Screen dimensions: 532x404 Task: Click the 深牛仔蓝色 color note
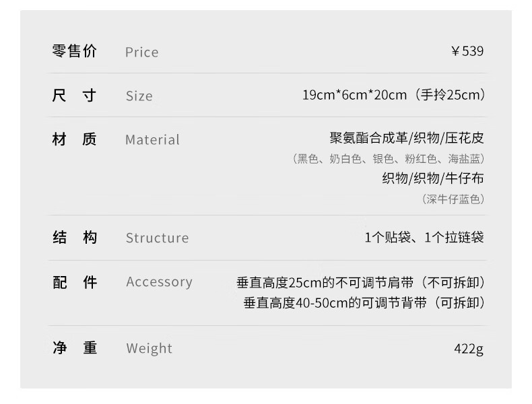(453, 199)
